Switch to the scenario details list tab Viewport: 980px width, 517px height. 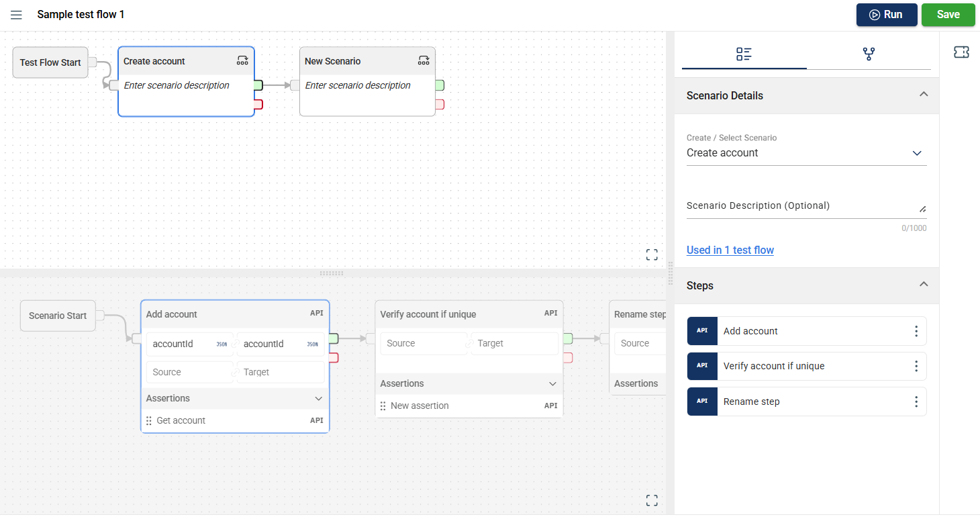(744, 54)
